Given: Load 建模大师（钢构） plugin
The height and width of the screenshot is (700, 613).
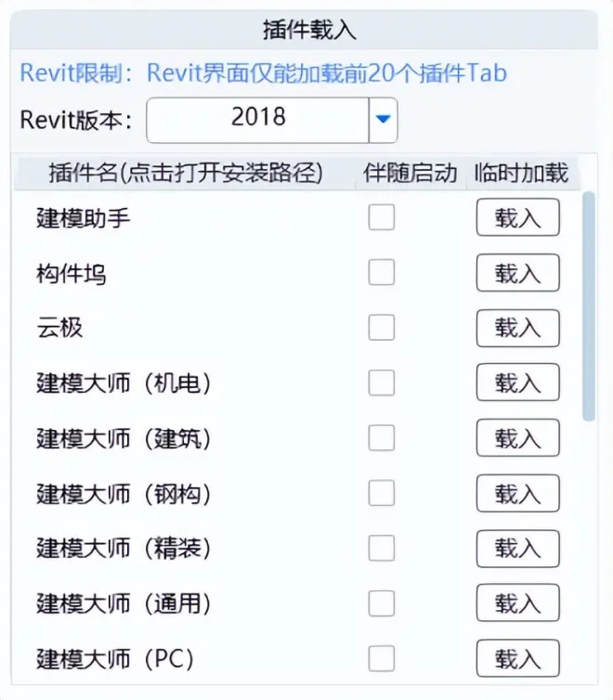Looking at the screenshot, I should [518, 493].
